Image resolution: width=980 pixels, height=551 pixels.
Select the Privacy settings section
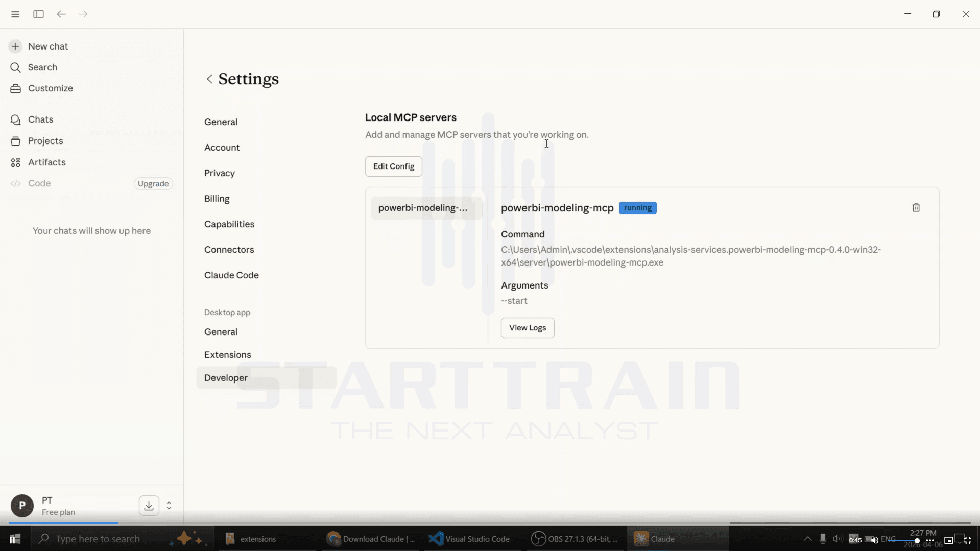(220, 173)
